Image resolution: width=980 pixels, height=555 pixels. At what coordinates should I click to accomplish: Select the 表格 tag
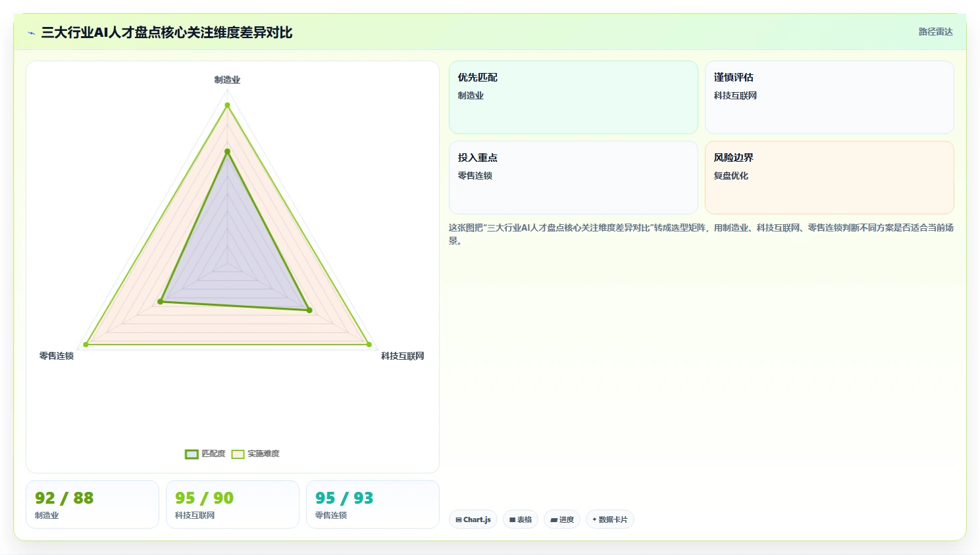(x=521, y=519)
